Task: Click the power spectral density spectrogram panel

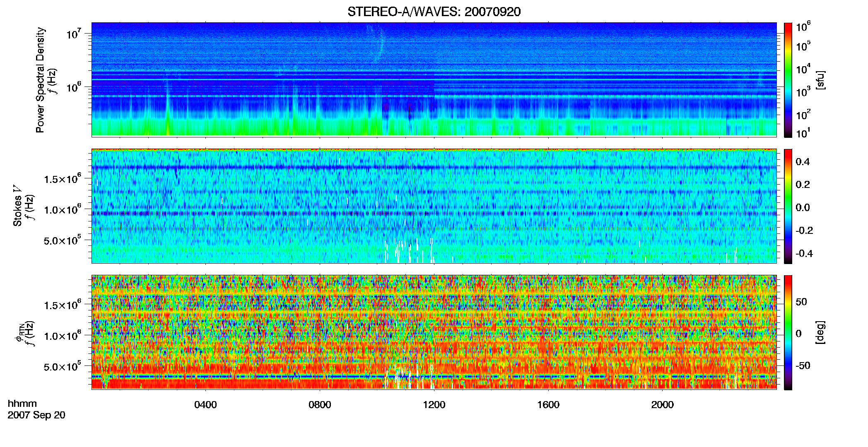Action: click(434, 79)
